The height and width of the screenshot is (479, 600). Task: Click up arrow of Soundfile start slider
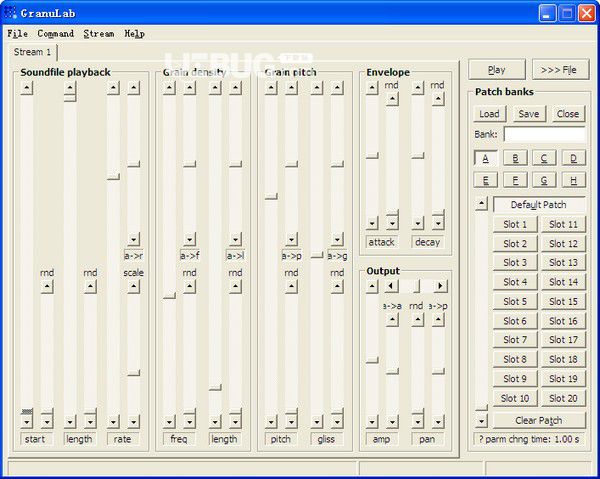[x=27, y=88]
